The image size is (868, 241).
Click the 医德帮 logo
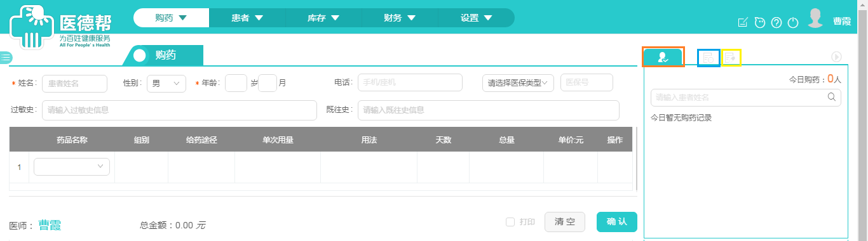click(x=60, y=27)
